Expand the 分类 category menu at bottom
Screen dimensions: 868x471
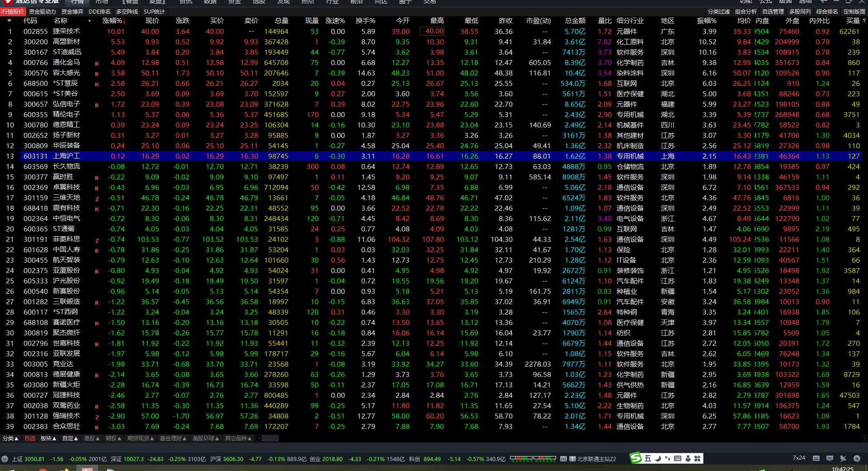(x=10, y=438)
